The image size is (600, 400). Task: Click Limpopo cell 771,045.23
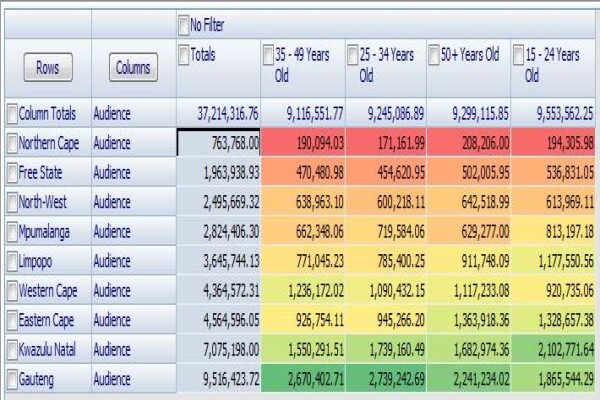[303, 261]
